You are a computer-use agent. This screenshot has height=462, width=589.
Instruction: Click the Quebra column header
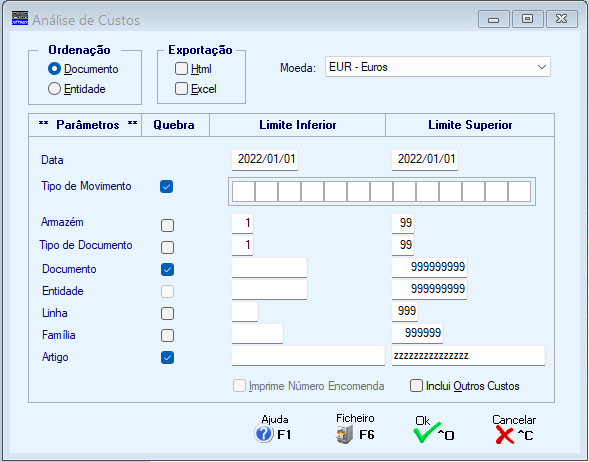click(x=174, y=125)
